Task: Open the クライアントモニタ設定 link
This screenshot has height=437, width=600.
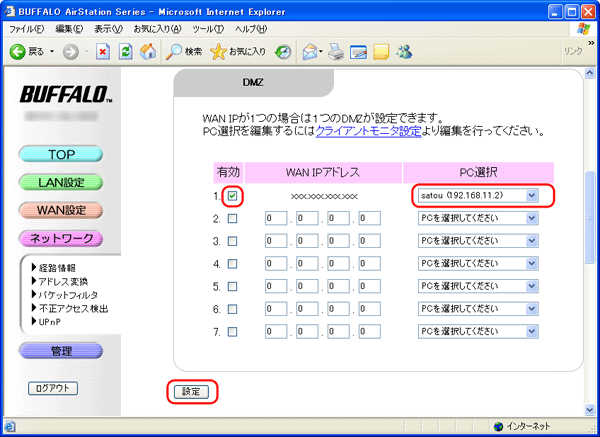Action: click(x=368, y=131)
